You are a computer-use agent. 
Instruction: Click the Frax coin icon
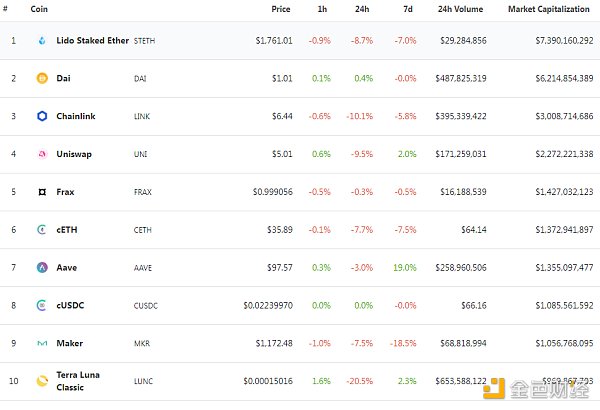point(42,191)
